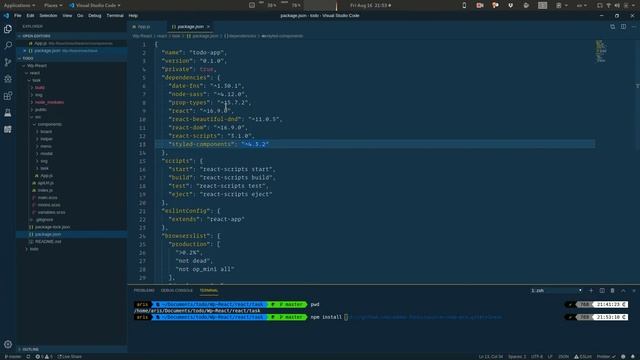Click Prettier status bar item
The image size is (640, 360).
[606, 356]
